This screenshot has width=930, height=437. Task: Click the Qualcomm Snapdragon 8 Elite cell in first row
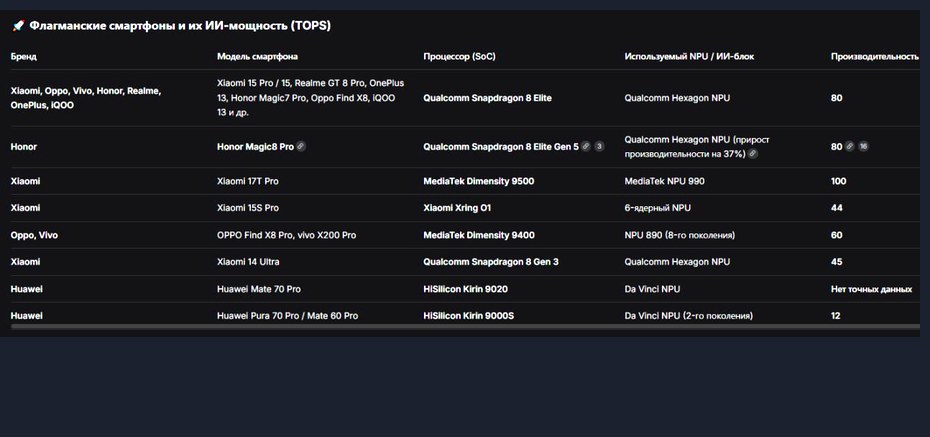[488, 98]
